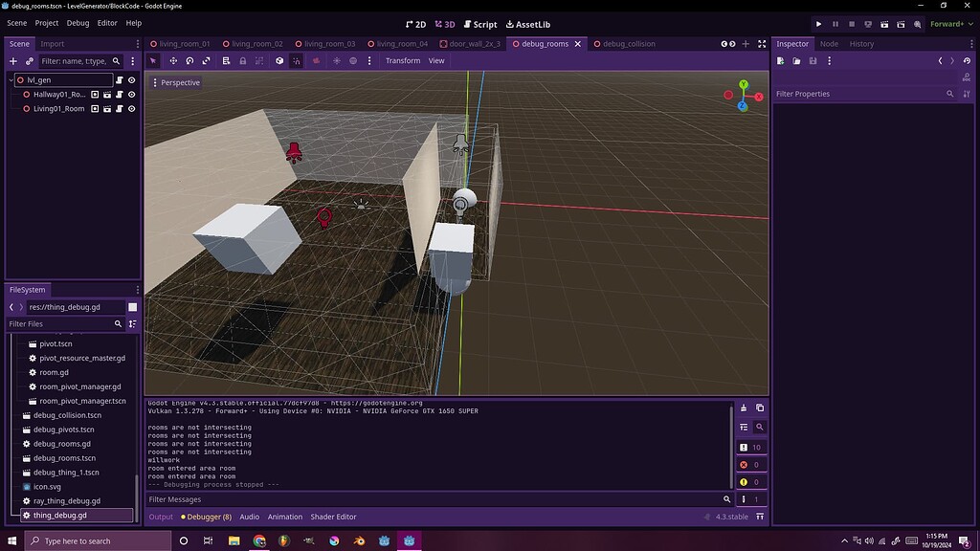Select the Move tool in the 3D toolbar
The image size is (980, 551).
click(x=172, y=60)
